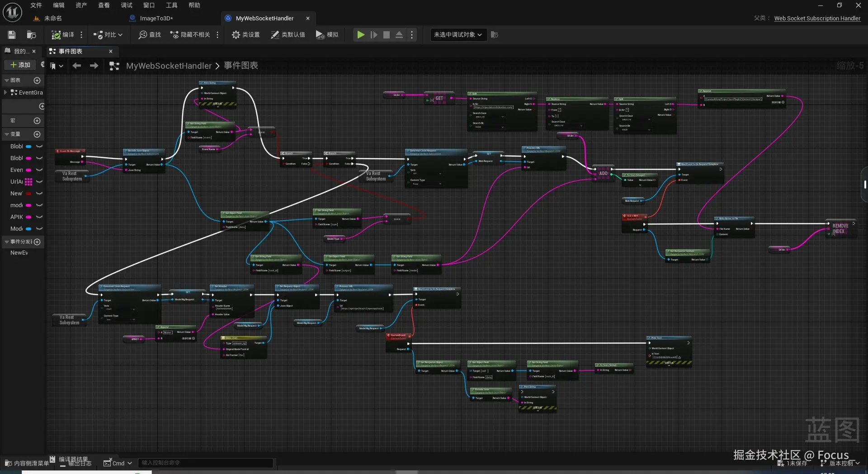The image size is (868, 474).
Task: Open the Web Socket Subscription Handler parent link
Action: click(x=817, y=19)
